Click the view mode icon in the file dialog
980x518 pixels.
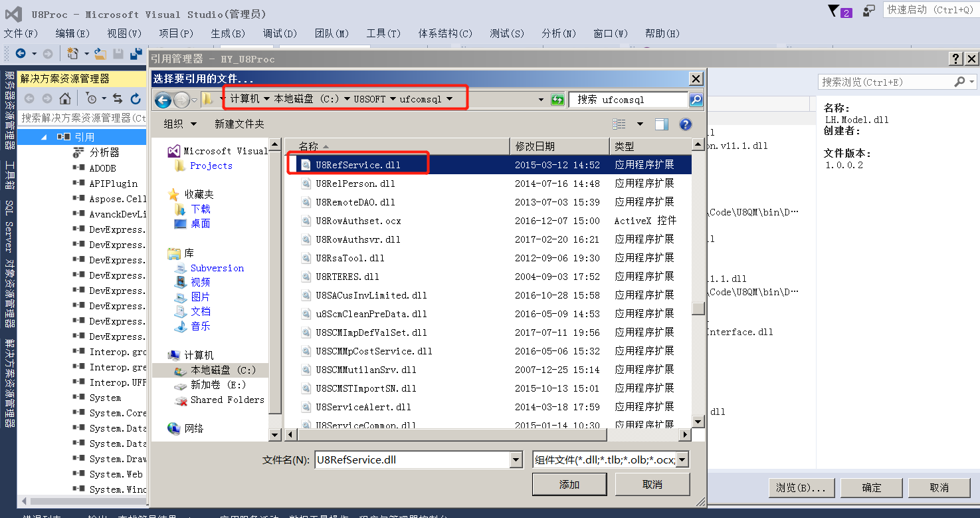click(x=619, y=124)
